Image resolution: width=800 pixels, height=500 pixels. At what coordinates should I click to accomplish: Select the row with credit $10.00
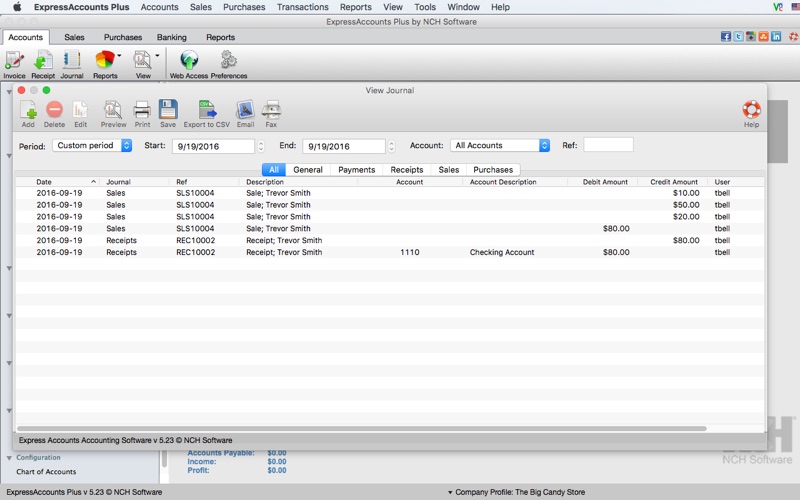point(390,193)
